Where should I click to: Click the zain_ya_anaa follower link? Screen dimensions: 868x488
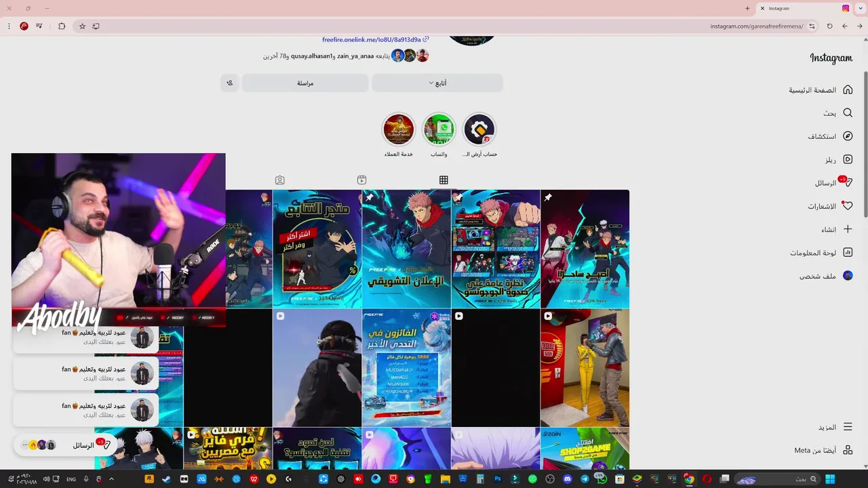click(x=355, y=56)
